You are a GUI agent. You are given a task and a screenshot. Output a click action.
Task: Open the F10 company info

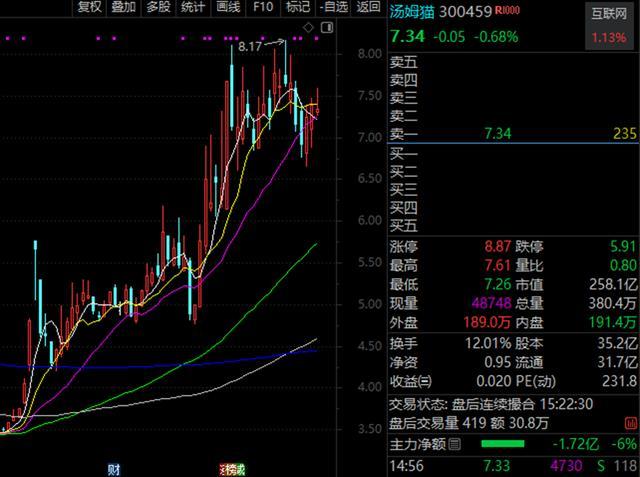click(x=263, y=7)
